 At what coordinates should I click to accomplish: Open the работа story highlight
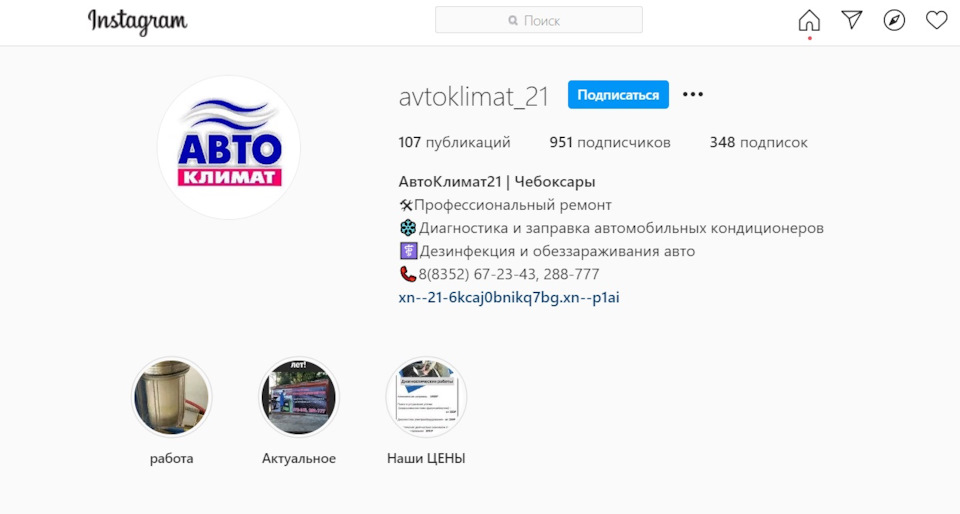coord(171,397)
